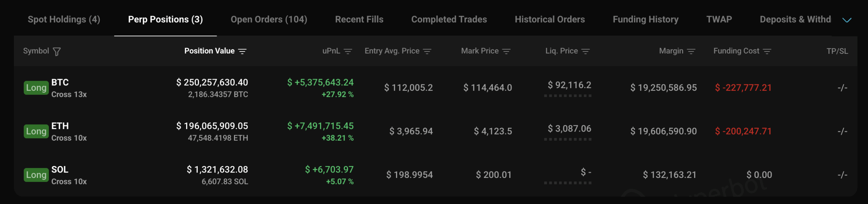This screenshot has width=868, height=204.
Task: Sort by Position Value icon
Action: pos(242,52)
